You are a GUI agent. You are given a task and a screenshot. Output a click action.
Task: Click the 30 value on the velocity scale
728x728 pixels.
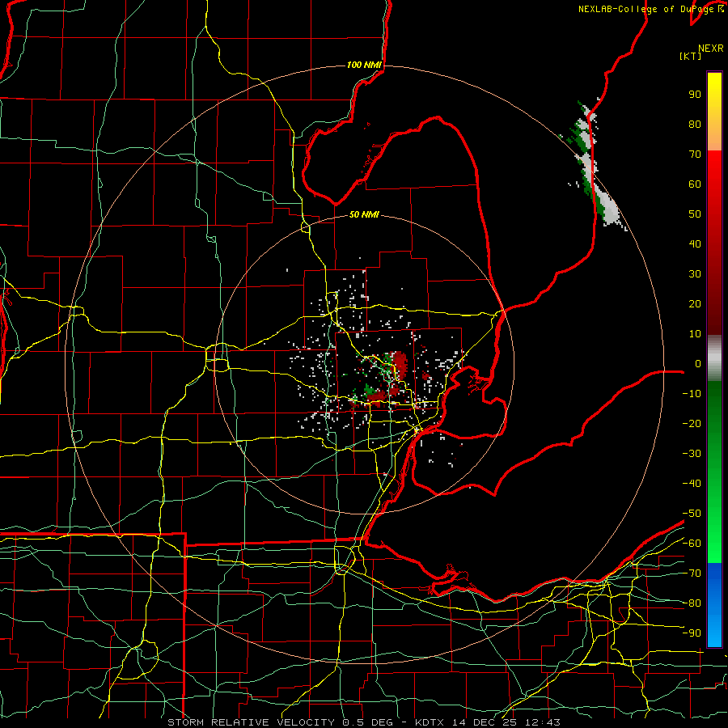(x=695, y=274)
